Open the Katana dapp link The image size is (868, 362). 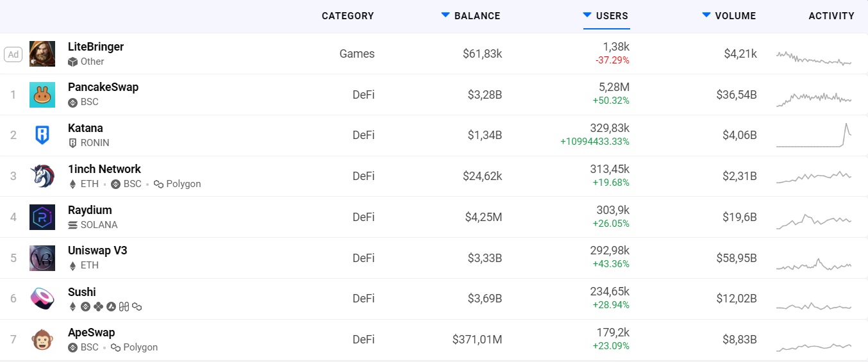(x=85, y=128)
